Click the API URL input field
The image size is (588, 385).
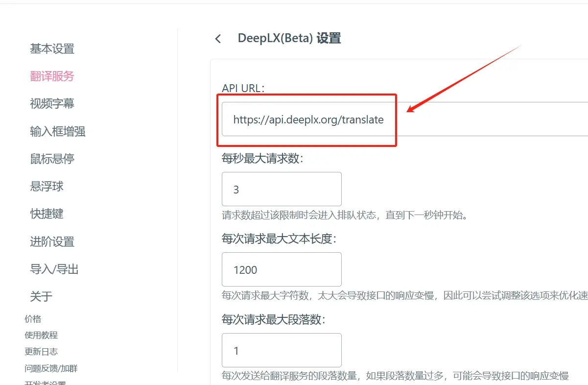coord(405,119)
